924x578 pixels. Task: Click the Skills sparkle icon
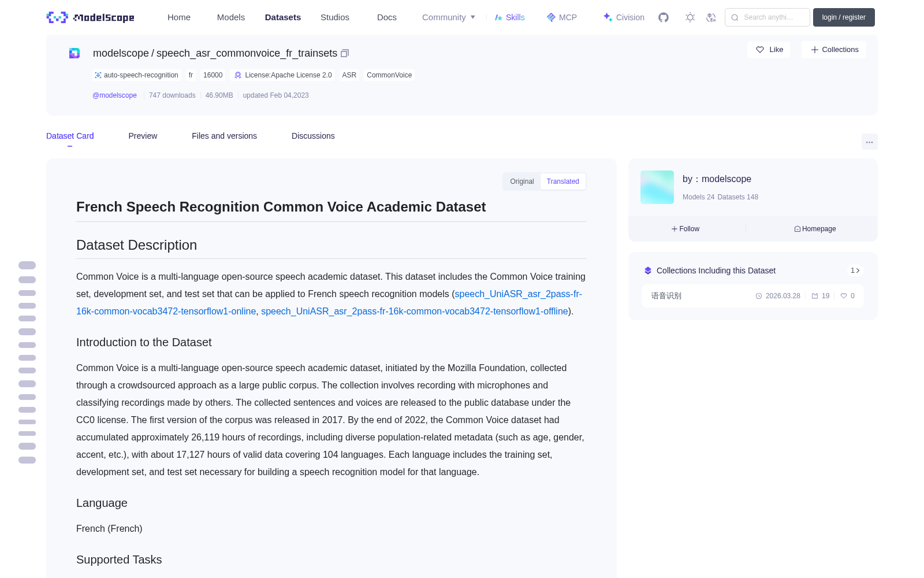click(x=498, y=17)
